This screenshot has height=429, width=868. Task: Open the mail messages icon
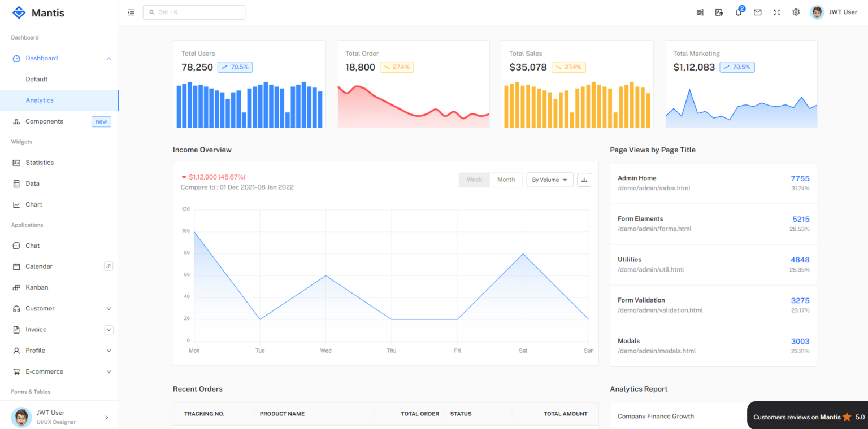(x=757, y=12)
